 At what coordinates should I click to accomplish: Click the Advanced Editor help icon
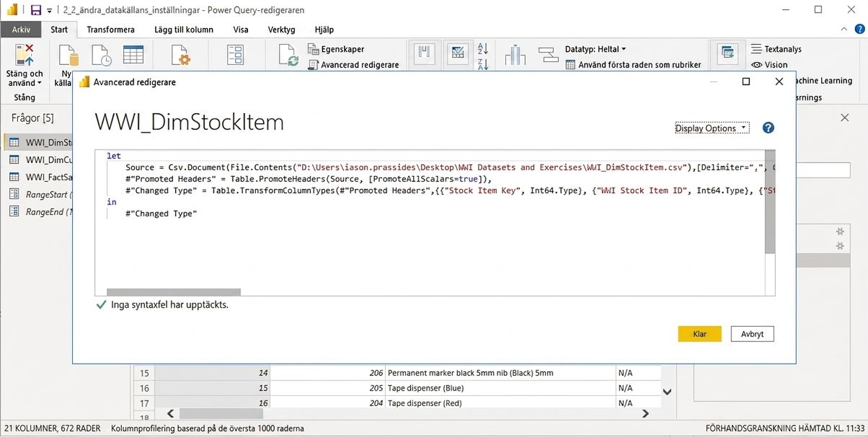pyautogui.click(x=768, y=128)
